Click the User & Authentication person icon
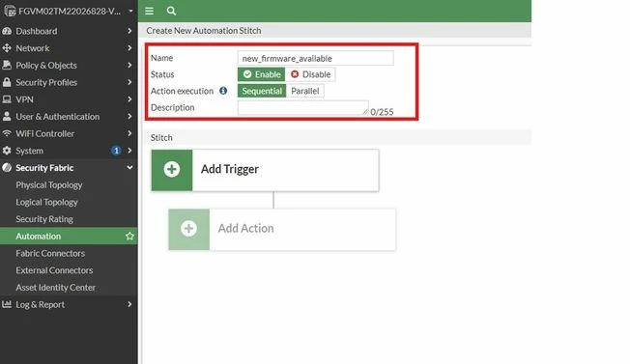This screenshot has height=364, width=630. [x=7, y=117]
